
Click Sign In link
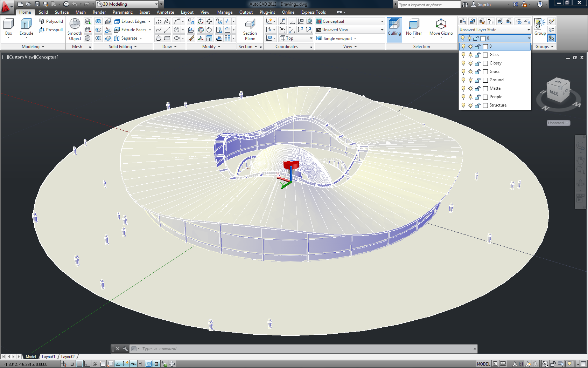[484, 5]
